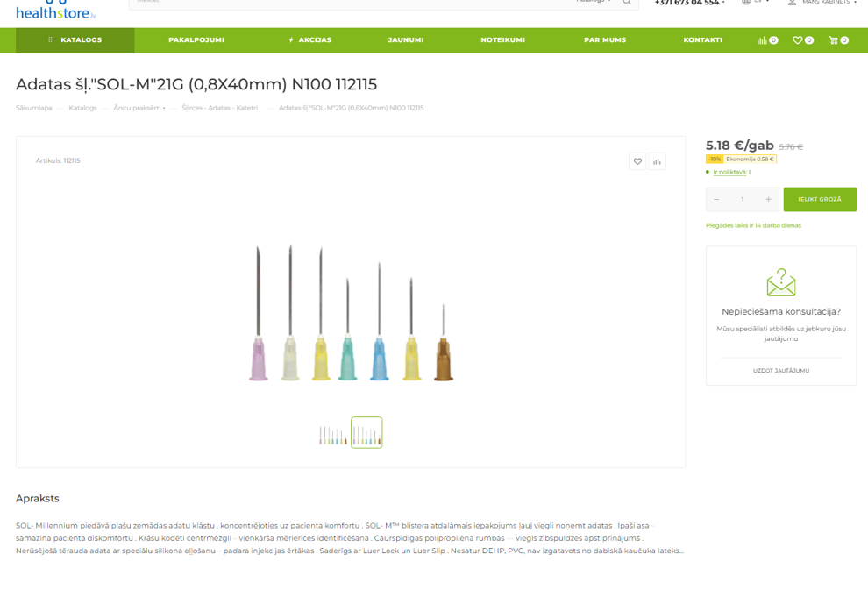Open the KATALOGS menu
Viewport: 868px width, 604px height.
(75, 40)
